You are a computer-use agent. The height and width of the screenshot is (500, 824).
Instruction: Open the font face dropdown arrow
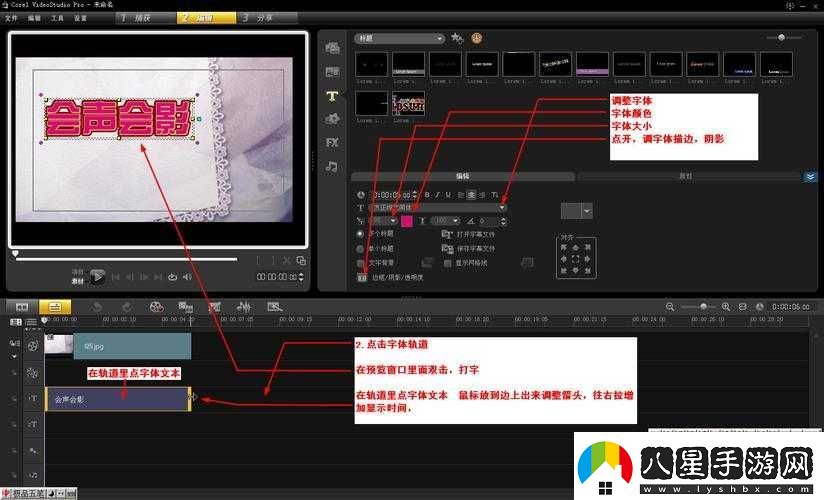[x=502, y=208]
